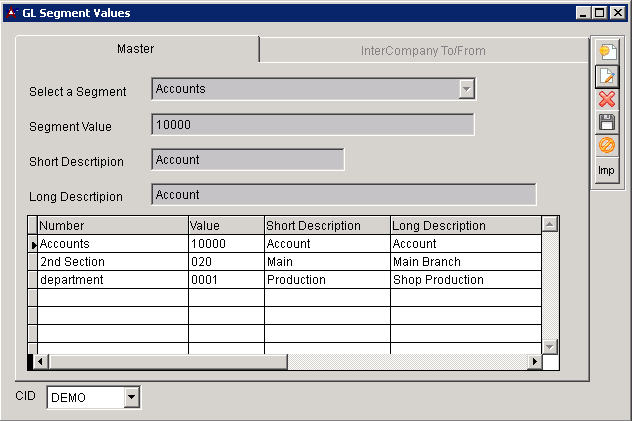Viewport: 632px width, 421px height.
Task: Click the Short Description input field
Action: 247,160
